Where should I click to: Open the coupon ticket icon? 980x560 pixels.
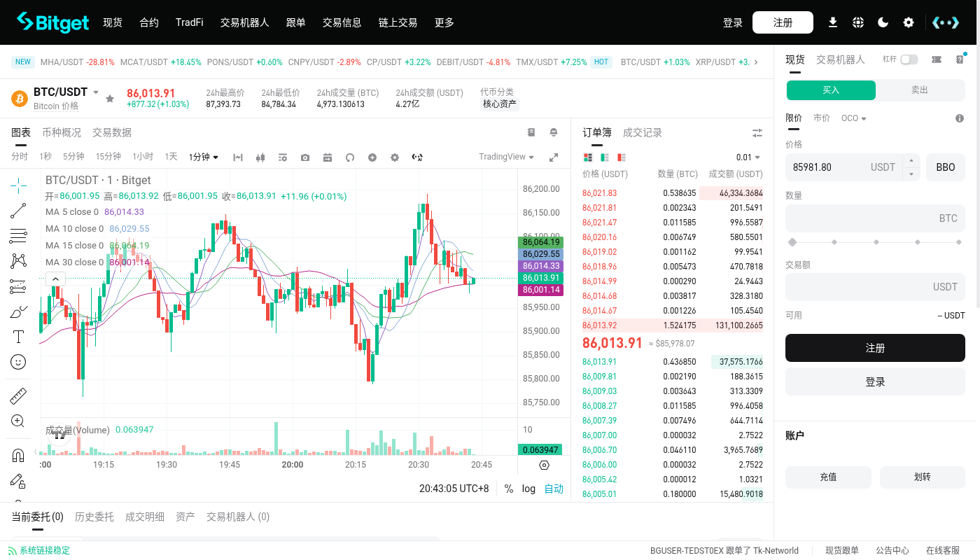[937, 59]
